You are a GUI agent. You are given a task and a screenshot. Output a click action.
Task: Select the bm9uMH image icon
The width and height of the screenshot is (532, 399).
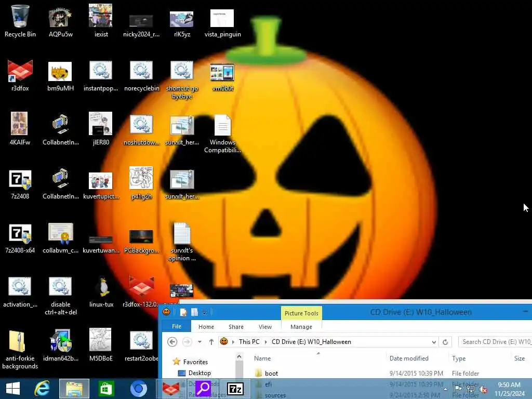click(60, 75)
